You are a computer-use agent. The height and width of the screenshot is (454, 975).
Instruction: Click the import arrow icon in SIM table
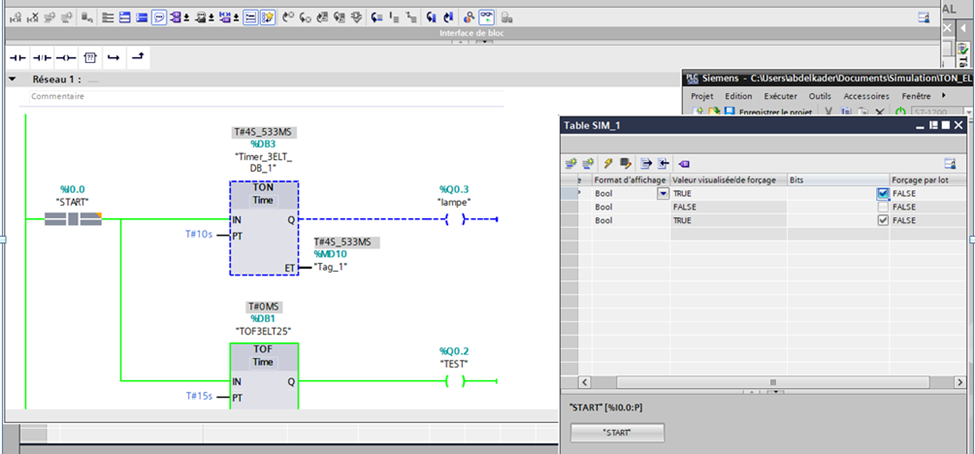pos(663,164)
